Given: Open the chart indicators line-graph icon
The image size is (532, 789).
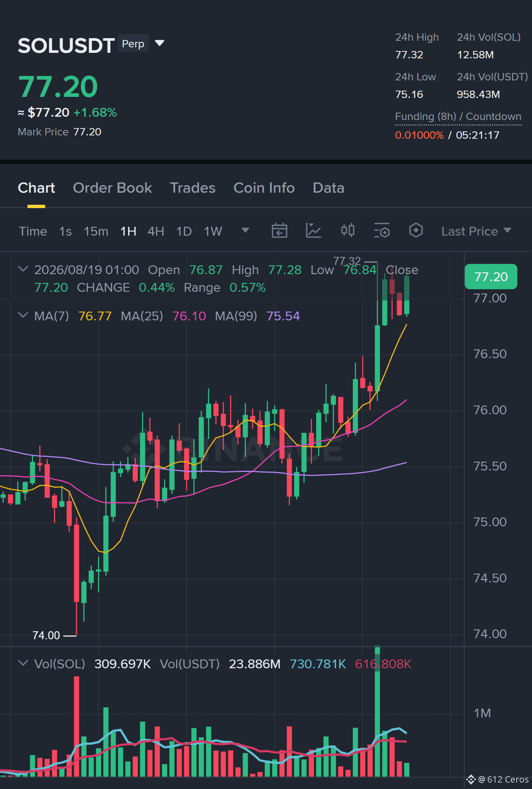Looking at the screenshot, I should point(313,231).
